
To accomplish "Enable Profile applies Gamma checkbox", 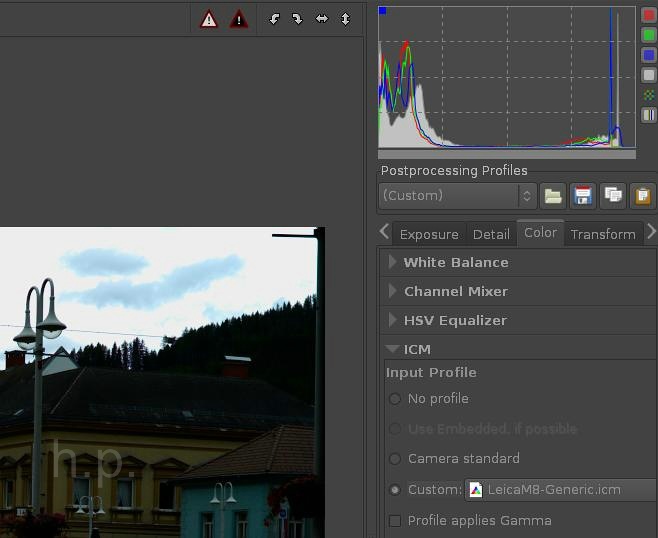I will (x=395, y=521).
